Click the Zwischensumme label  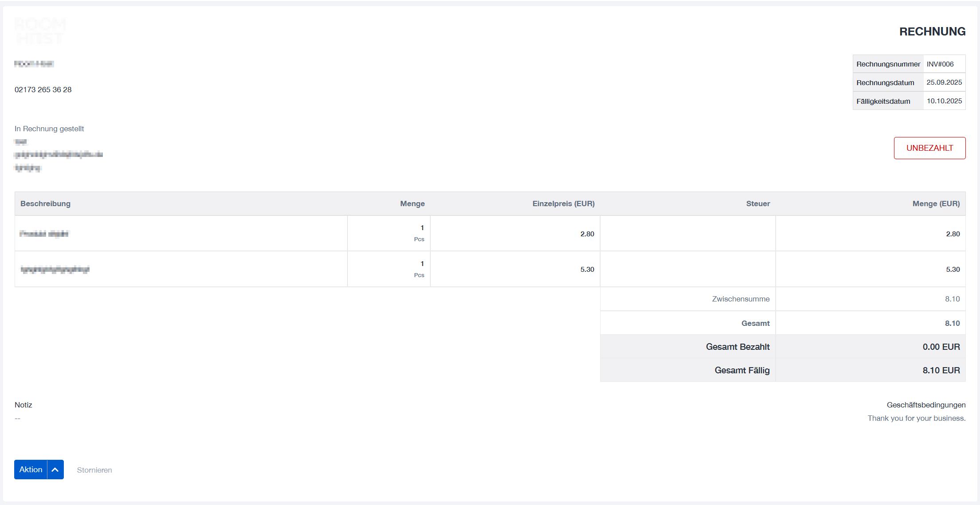(x=741, y=299)
